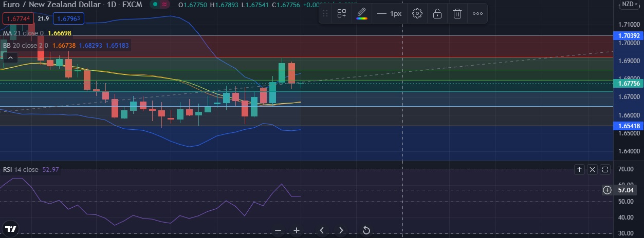Click the 1.70392 price label

(629, 36)
